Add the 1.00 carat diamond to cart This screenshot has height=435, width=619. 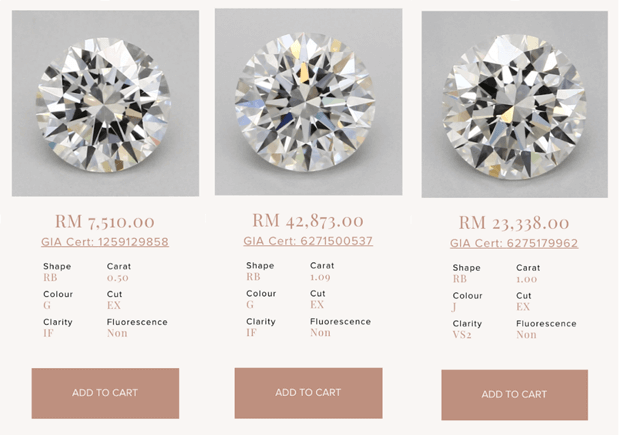514,395
